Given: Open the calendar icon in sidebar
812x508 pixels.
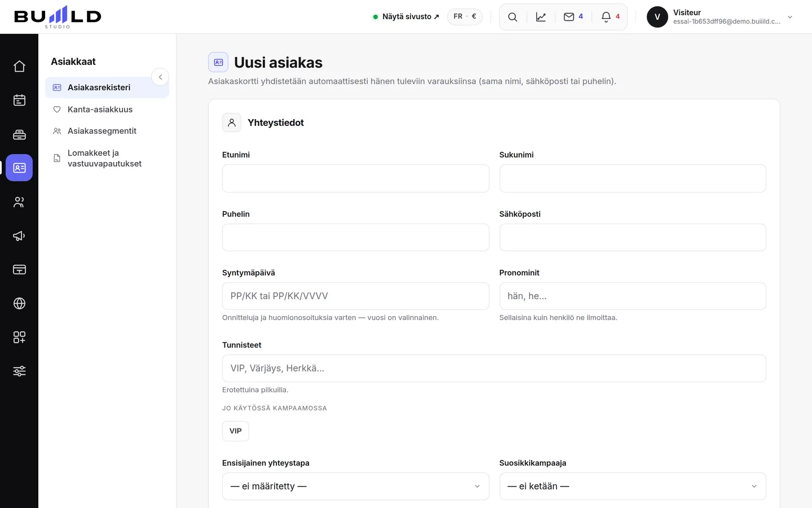Looking at the screenshot, I should click(x=19, y=100).
